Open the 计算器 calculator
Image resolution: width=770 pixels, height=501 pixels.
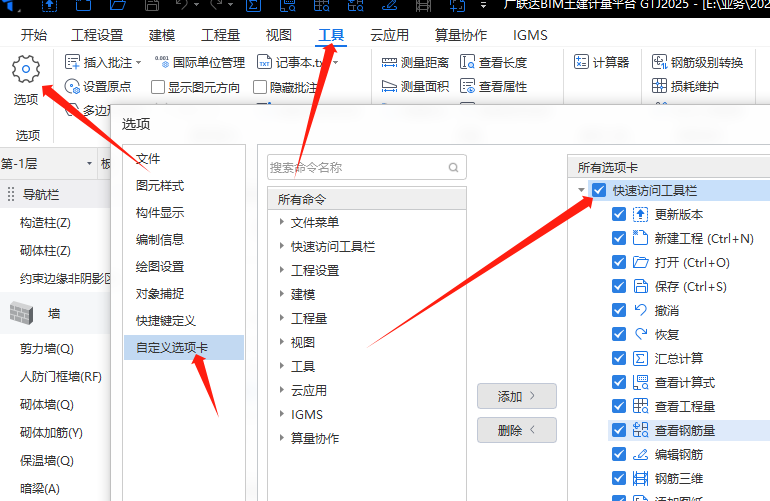tap(602, 62)
